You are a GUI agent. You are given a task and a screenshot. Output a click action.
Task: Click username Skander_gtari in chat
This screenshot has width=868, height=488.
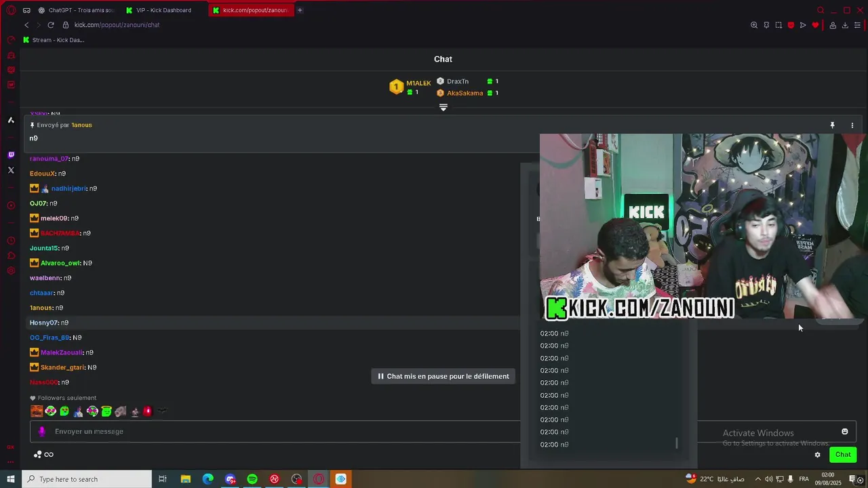tap(62, 367)
